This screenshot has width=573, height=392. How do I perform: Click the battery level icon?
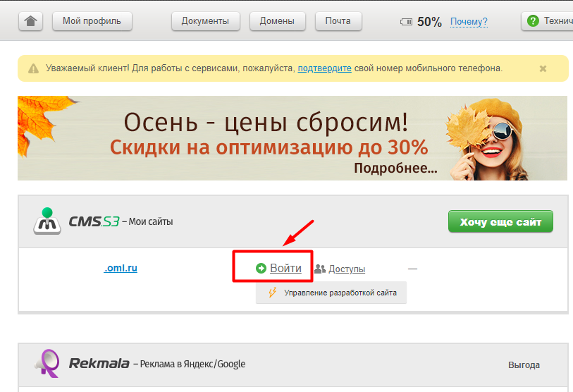point(406,22)
